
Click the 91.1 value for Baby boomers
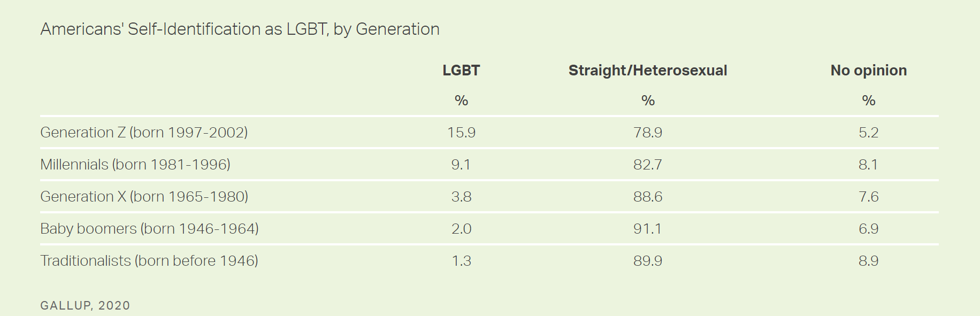(647, 228)
